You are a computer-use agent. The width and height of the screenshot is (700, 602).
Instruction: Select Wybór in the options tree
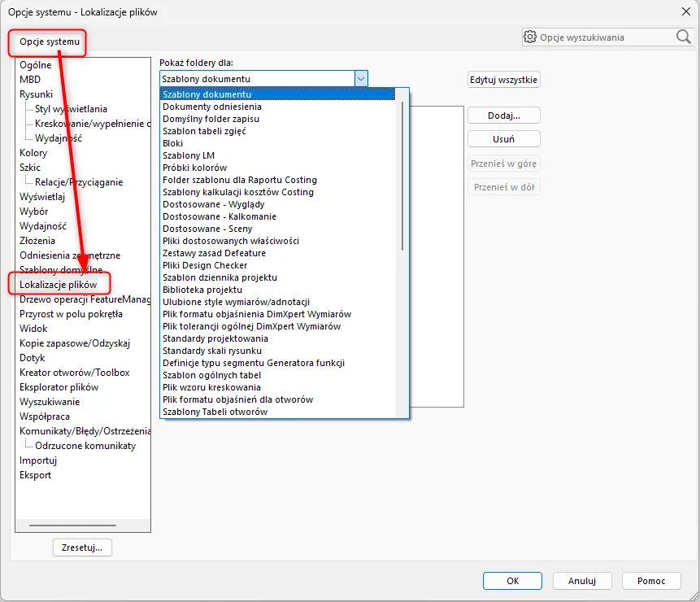pyautogui.click(x=33, y=212)
